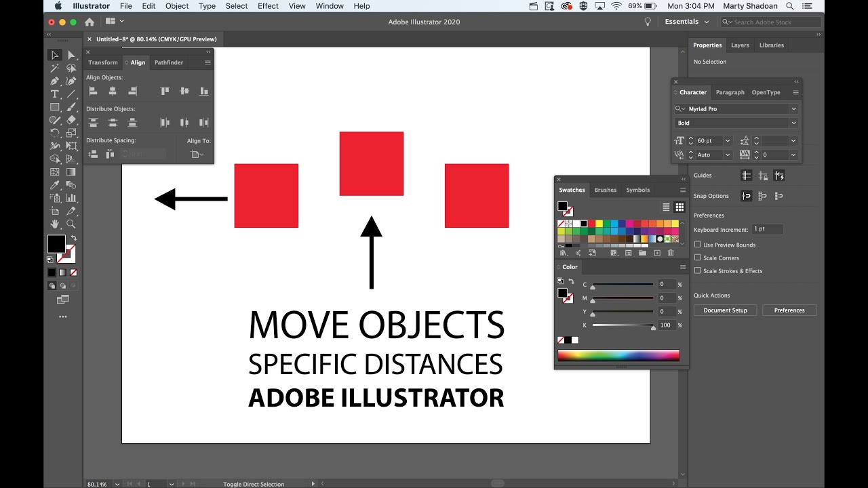Viewport: 868px width, 488px height.
Task: Go to Illustrator home screen icon
Action: (90, 22)
